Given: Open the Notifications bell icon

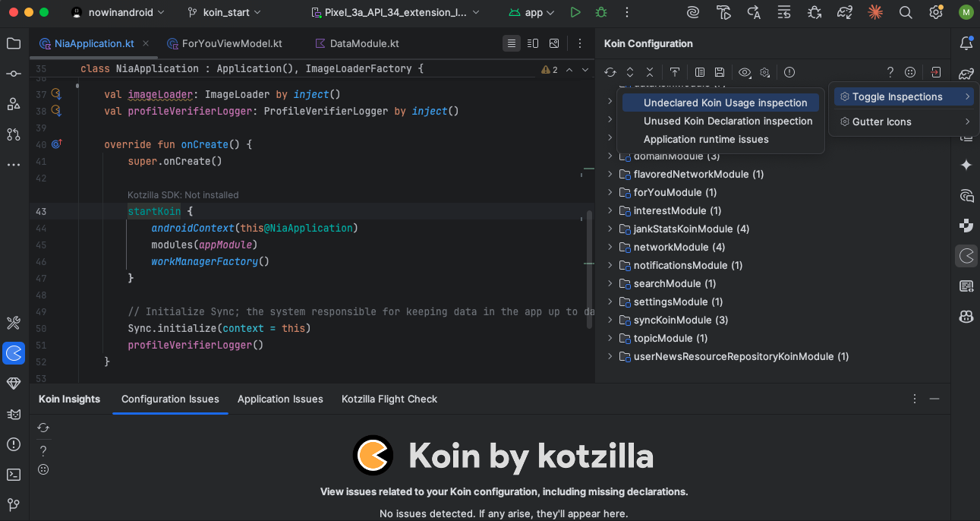Looking at the screenshot, I should click(x=966, y=43).
